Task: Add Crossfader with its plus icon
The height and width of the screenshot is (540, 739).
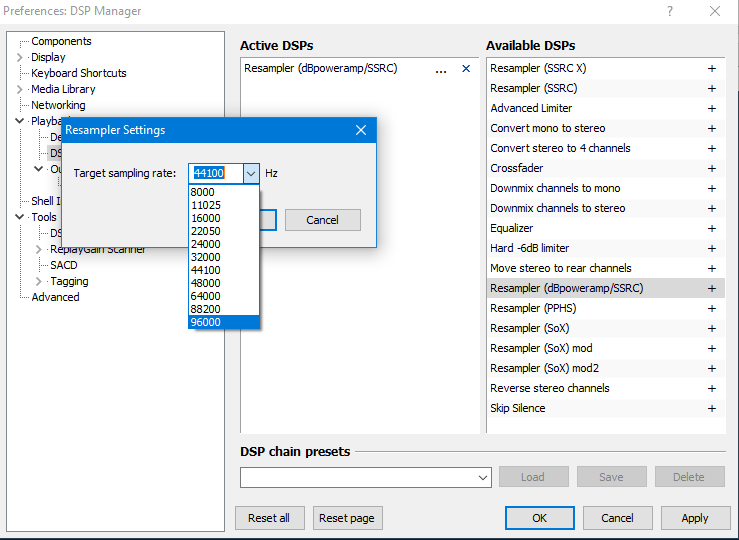Action: point(712,169)
